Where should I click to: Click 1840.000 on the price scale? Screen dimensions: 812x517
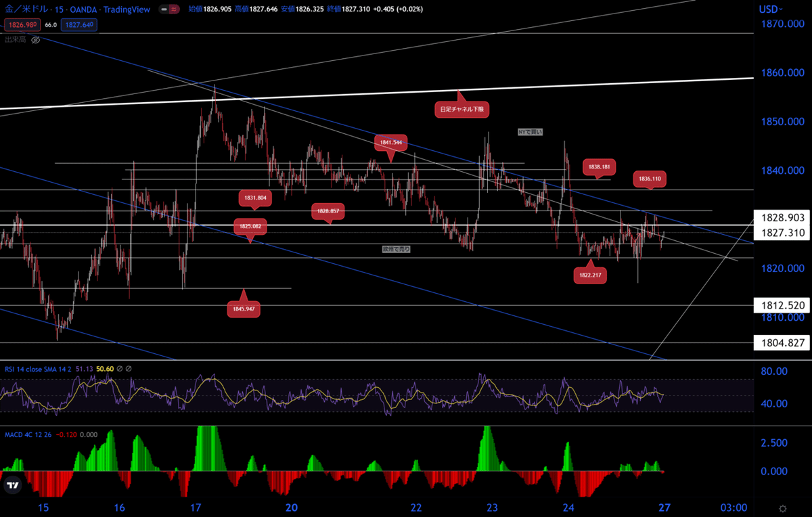pos(782,171)
